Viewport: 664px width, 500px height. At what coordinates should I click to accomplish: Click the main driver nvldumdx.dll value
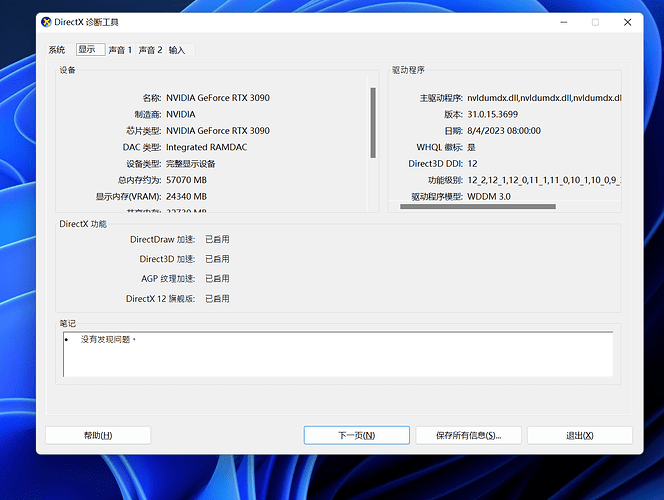click(544, 98)
